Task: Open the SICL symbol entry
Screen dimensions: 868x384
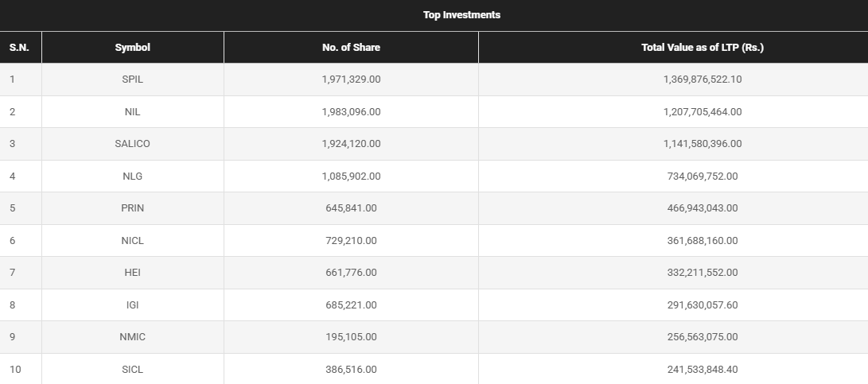Action: coord(132,370)
